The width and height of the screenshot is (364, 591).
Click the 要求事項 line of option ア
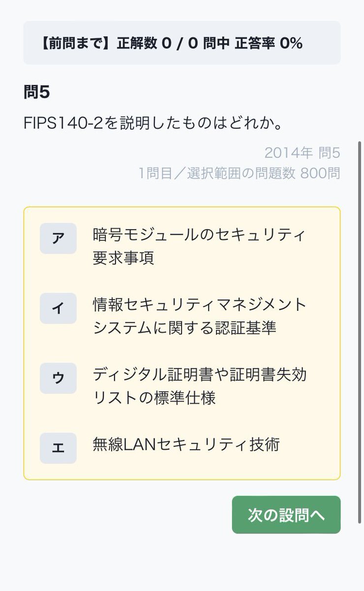click(x=123, y=258)
